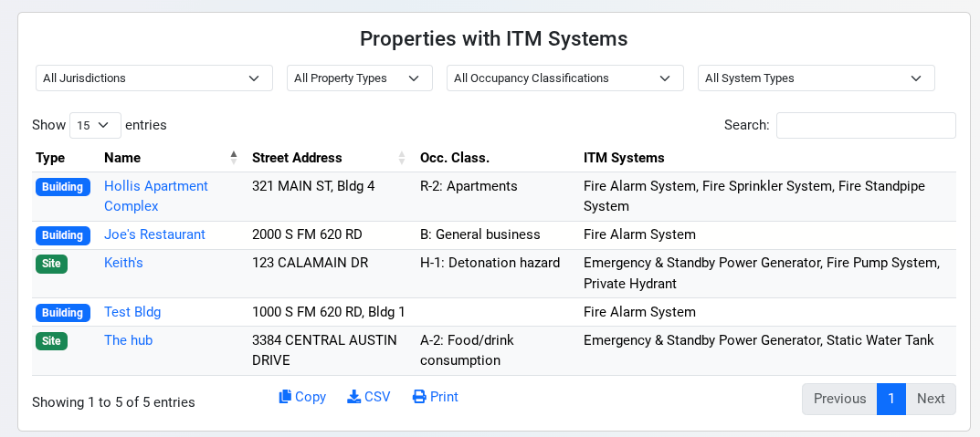This screenshot has height=437, width=980.
Task: Open the Test Bldg property link
Action: coord(132,312)
